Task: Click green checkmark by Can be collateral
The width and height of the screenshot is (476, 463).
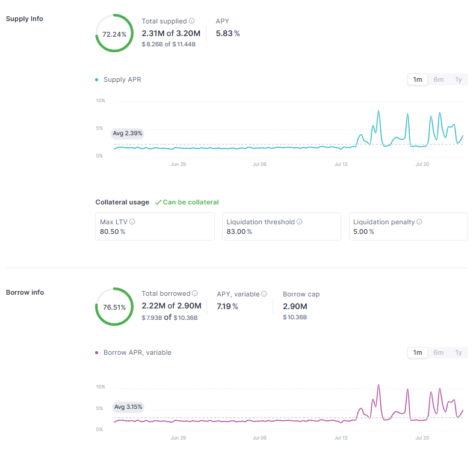Action: pyautogui.click(x=158, y=203)
